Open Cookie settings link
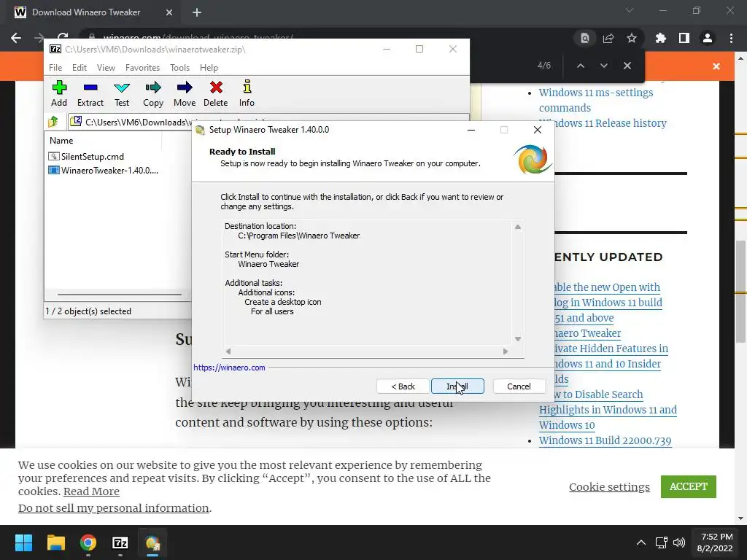The height and width of the screenshot is (560, 747). point(609,486)
